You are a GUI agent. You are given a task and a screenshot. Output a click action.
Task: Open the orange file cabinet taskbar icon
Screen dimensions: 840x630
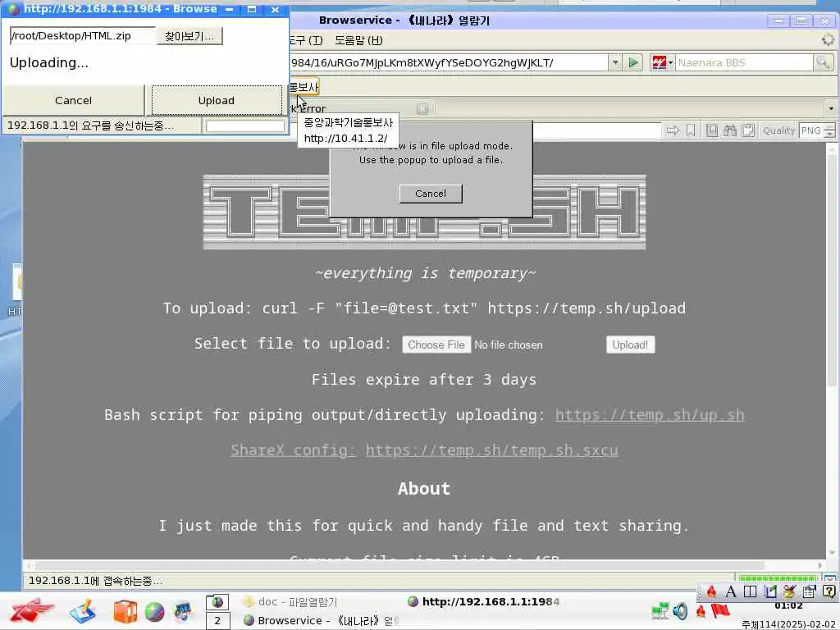(126, 612)
